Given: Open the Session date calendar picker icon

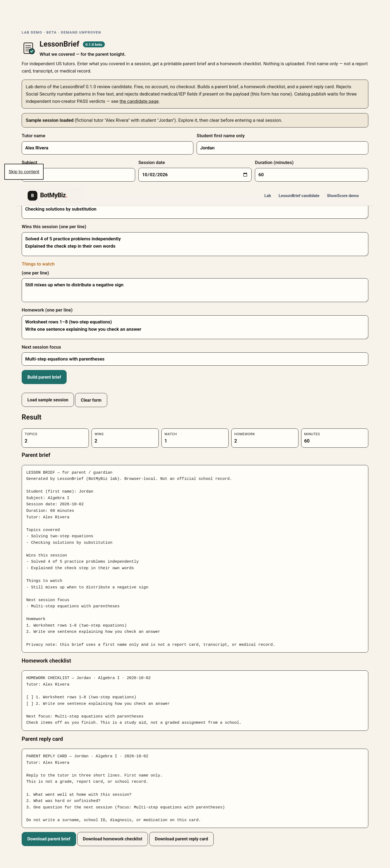Looking at the screenshot, I should pos(245,175).
